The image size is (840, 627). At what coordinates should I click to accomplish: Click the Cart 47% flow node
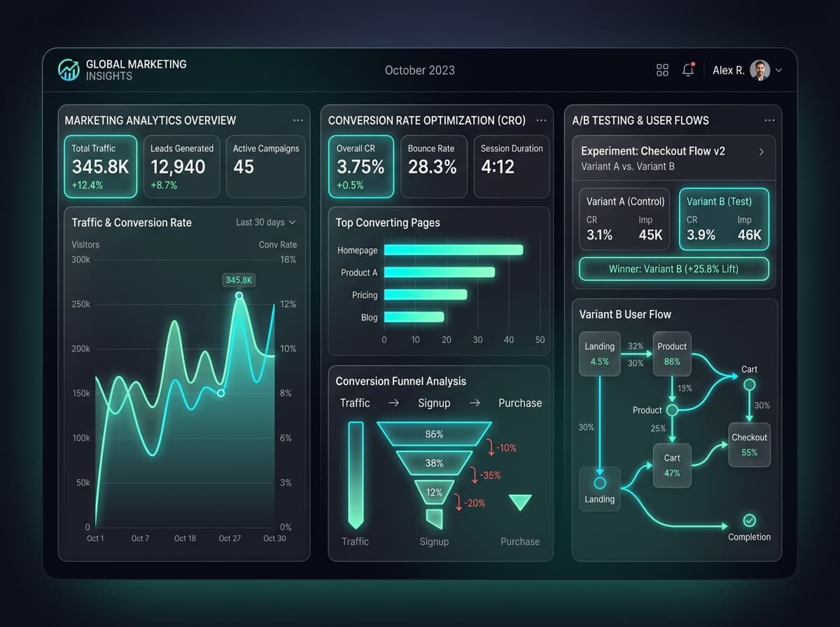[x=672, y=465]
